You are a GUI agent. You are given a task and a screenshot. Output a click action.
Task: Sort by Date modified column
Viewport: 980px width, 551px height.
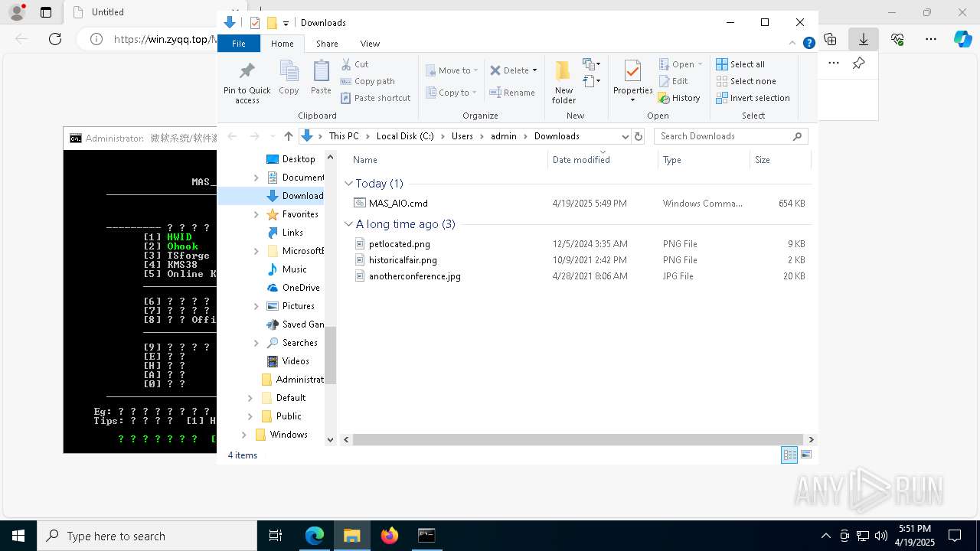(x=603, y=160)
